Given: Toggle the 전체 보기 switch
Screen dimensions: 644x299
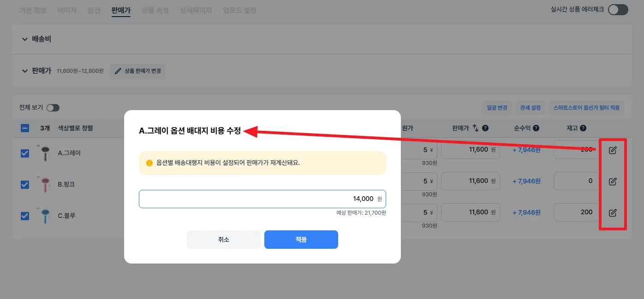Looking at the screenshot, I should [53, 108].
